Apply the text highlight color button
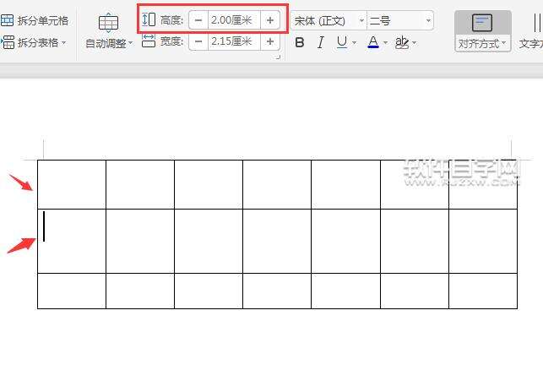Image resolution: width=543 pixels, height=392 pixels. click(402, 42)
